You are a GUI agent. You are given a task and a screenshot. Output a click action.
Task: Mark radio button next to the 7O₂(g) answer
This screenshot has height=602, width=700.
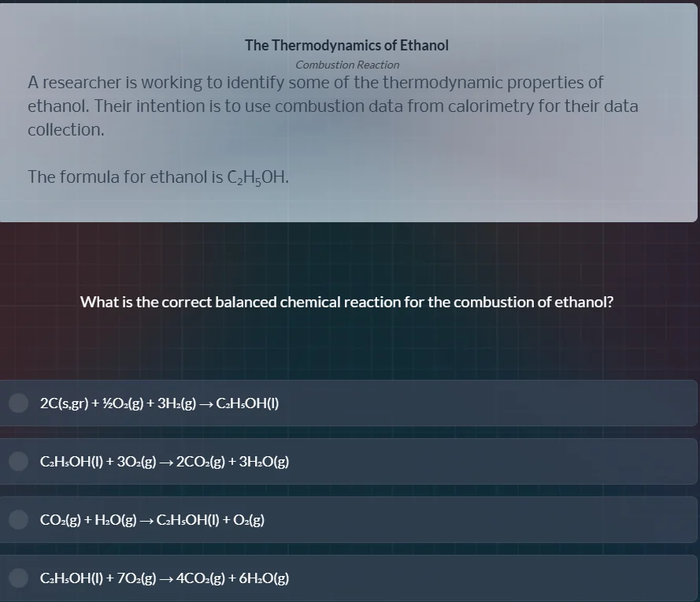[x=19, y=578]
